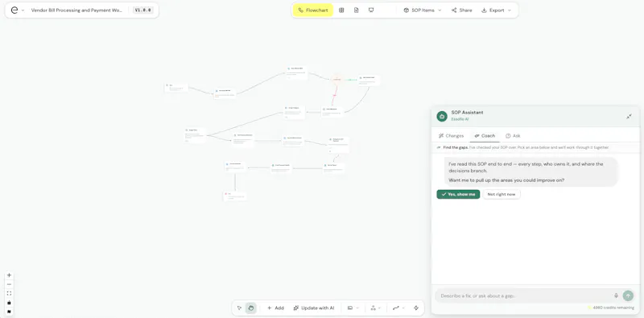Image resolution: width=644 pixels, height=318 pixels.
Task: Switch to the document page view
Action: 356,10
